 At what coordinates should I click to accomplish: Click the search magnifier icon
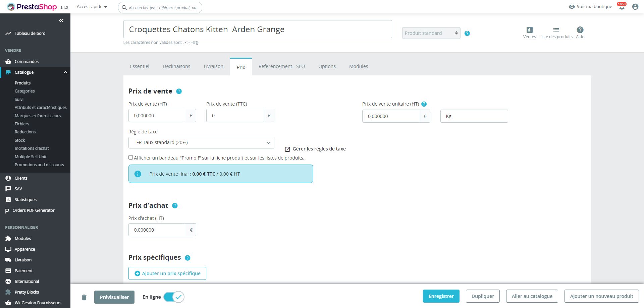click(x=124, y=7)
